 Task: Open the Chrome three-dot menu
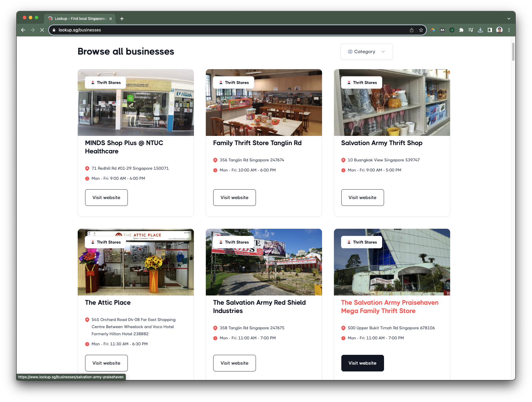click(509, 30)
